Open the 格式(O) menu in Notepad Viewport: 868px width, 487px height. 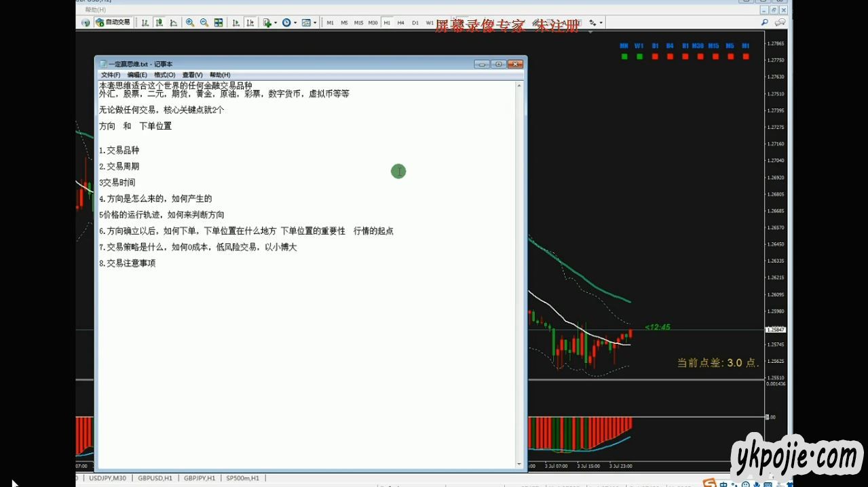click(164, 75)
